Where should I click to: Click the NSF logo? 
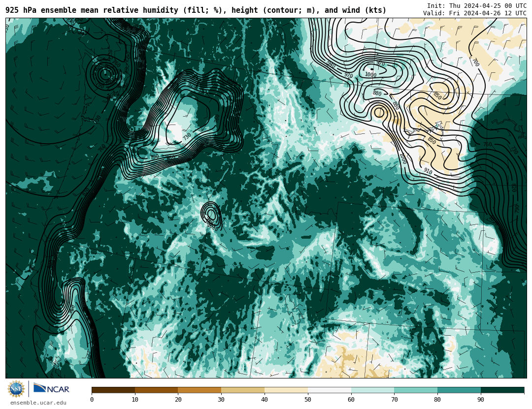tap(16, 389)
